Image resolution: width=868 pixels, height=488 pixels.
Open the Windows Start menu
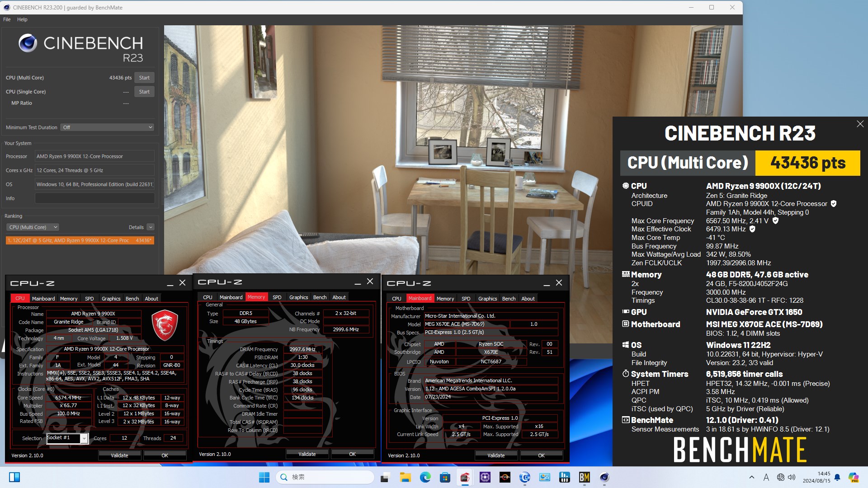tap(264, 477)
